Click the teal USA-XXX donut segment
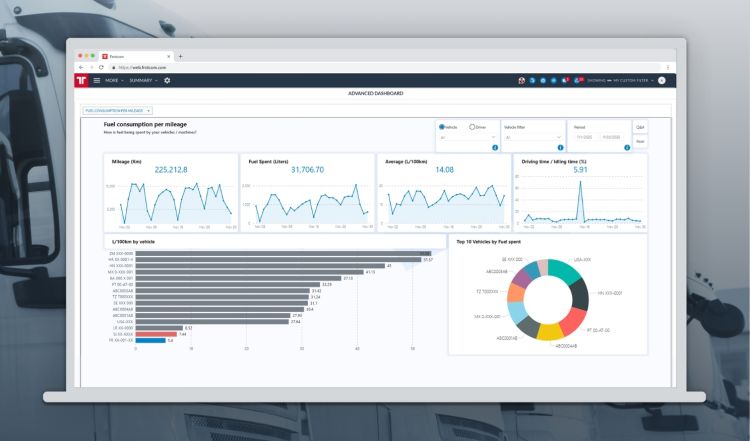The height and width of the screenshot is (441, 750). pyautogui.click(x=565, y=274)
